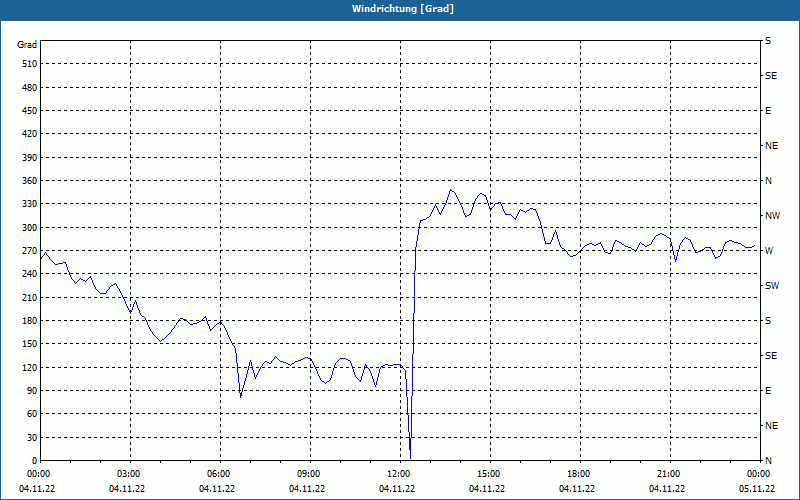This screenshot has height=500, width=800.
Task: Click the 00:00 label above 04.11.22
Action: point(41,474)
